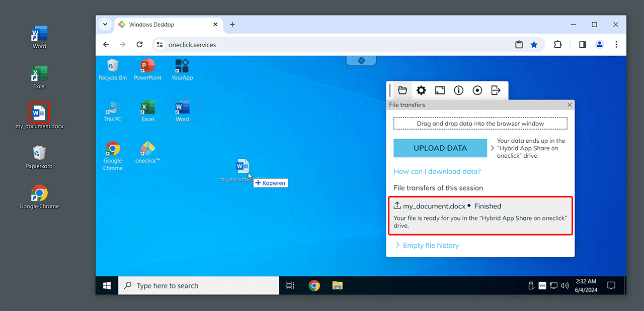Expand the oneclick pull-down handle at top

coord(361,61)
